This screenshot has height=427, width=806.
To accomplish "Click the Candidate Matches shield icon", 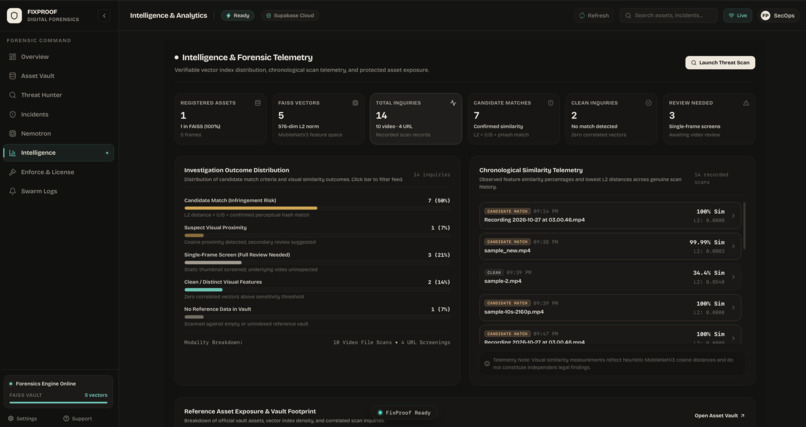I will 551,103.
